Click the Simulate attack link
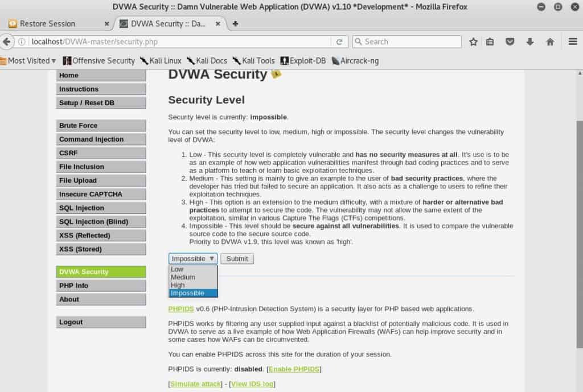Screen dimensions: 583x392 click(x=196, y=384)
